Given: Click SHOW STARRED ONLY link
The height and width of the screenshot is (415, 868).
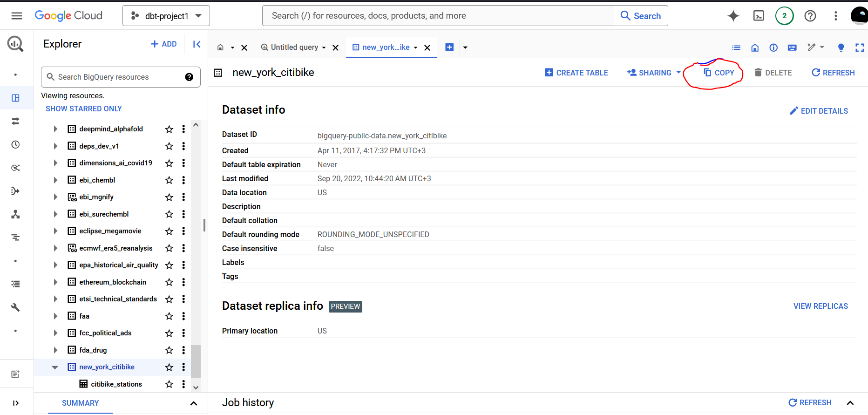Looking at the screenshot, I should (x=84, y=109).
